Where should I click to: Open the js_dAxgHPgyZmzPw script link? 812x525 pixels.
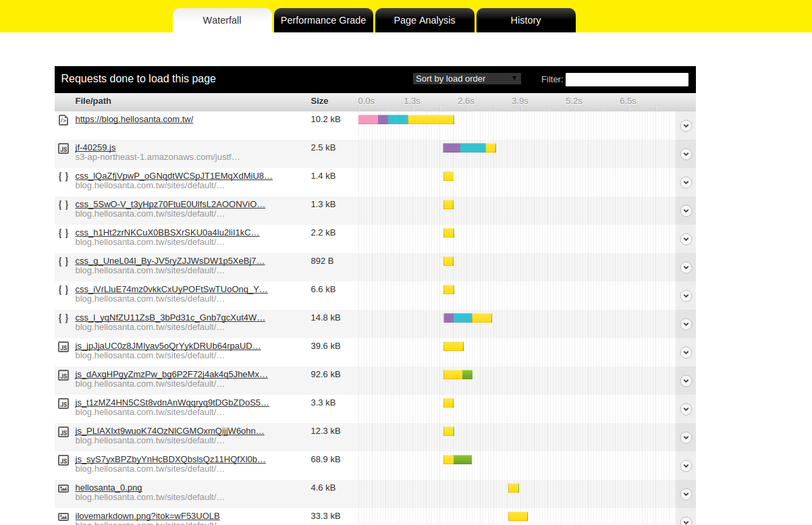click(x=171, y=375)
